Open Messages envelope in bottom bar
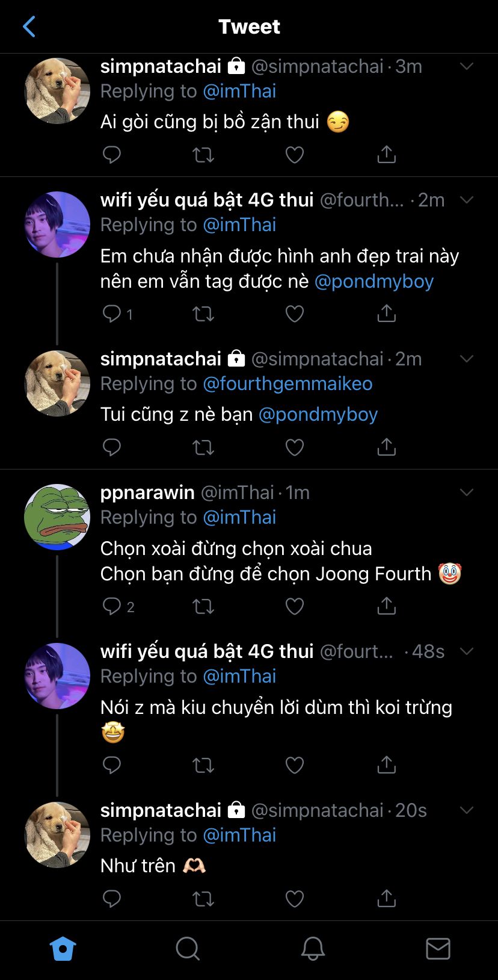This screenshot has height=980, width=498. coord(438,949)
